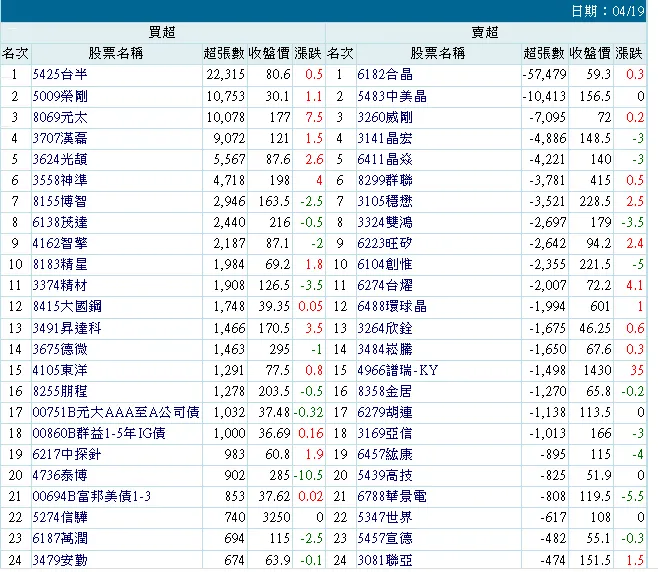
Task: Click change value 35 for 譜瑞-KY
Action: coord(637,370)
